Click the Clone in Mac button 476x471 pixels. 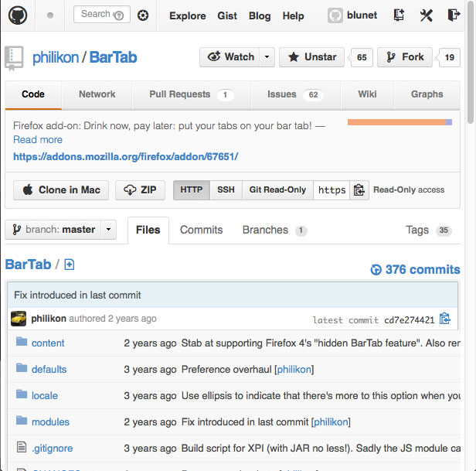[x=61, y=190]
